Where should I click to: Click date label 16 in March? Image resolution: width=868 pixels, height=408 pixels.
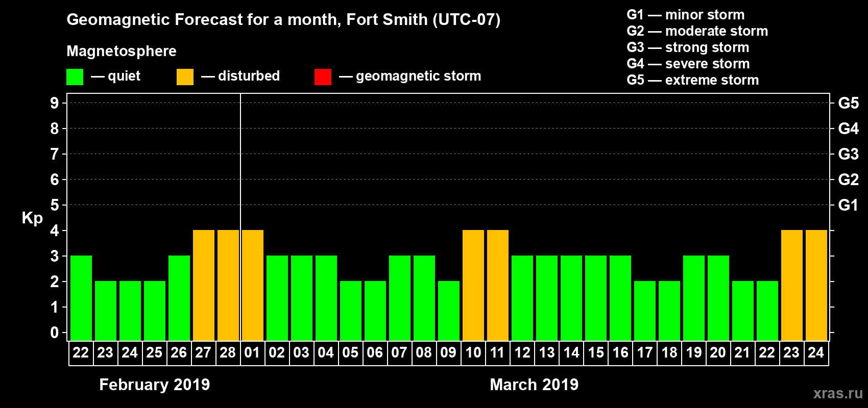coord(620,353)
